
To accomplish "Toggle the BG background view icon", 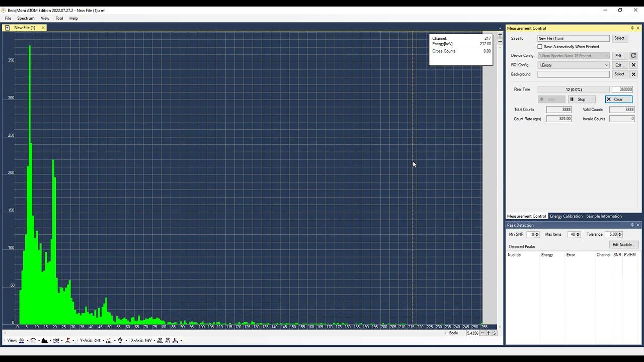I will 22,340.
